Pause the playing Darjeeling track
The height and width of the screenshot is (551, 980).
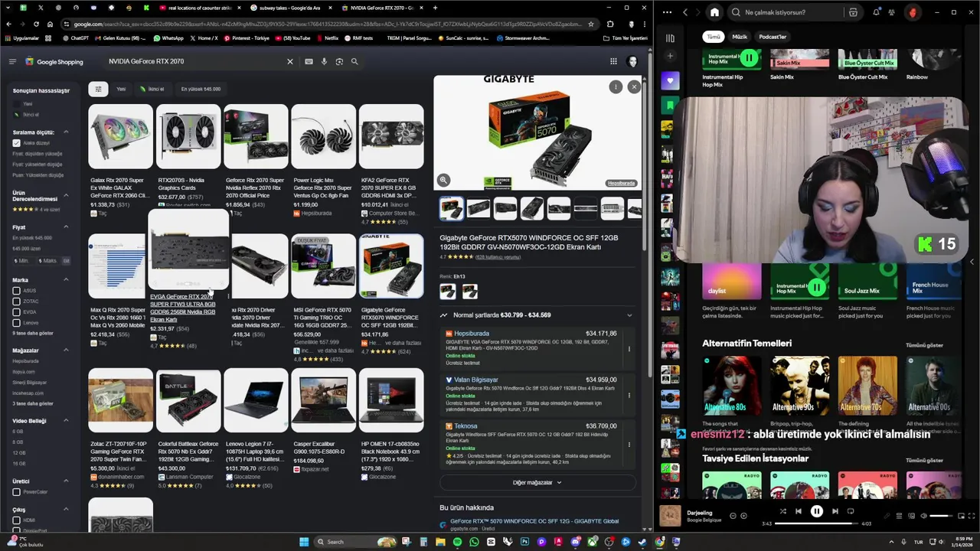pos(817,511)
